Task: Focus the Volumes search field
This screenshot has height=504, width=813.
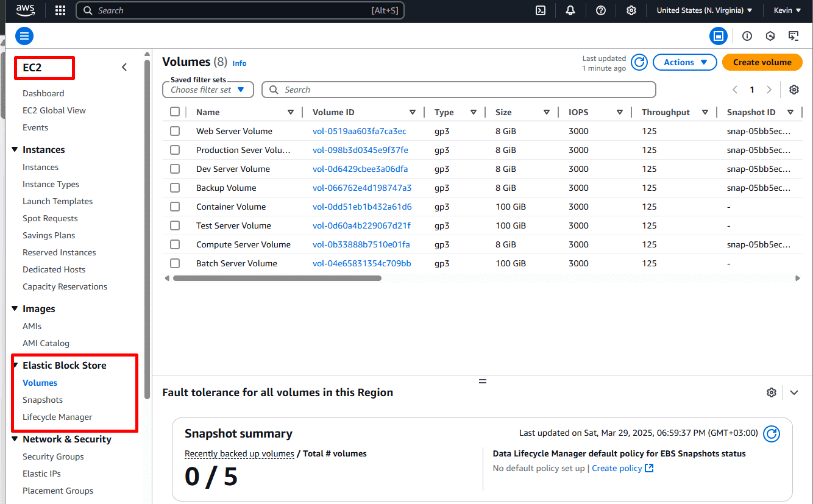Action: pos(459,90)
